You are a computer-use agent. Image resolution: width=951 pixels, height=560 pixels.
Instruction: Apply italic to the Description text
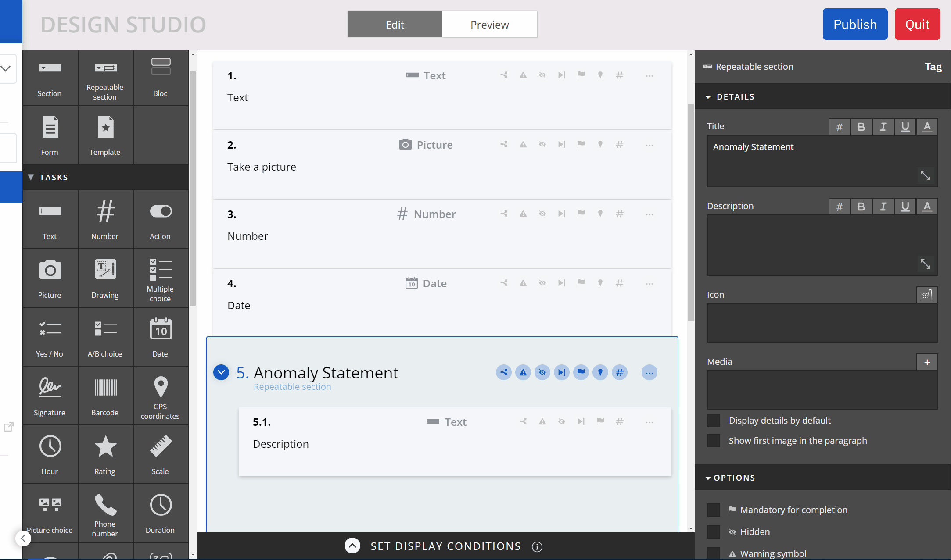coord(883,207)
